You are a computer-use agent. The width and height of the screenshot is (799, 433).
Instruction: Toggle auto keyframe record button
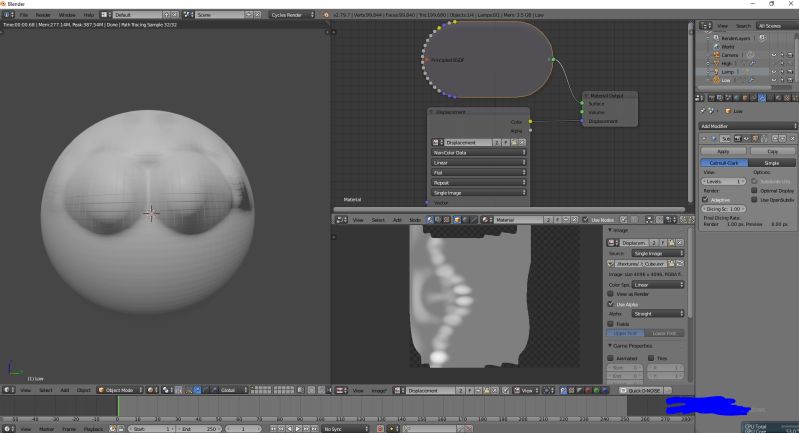[x=380, y=429]
